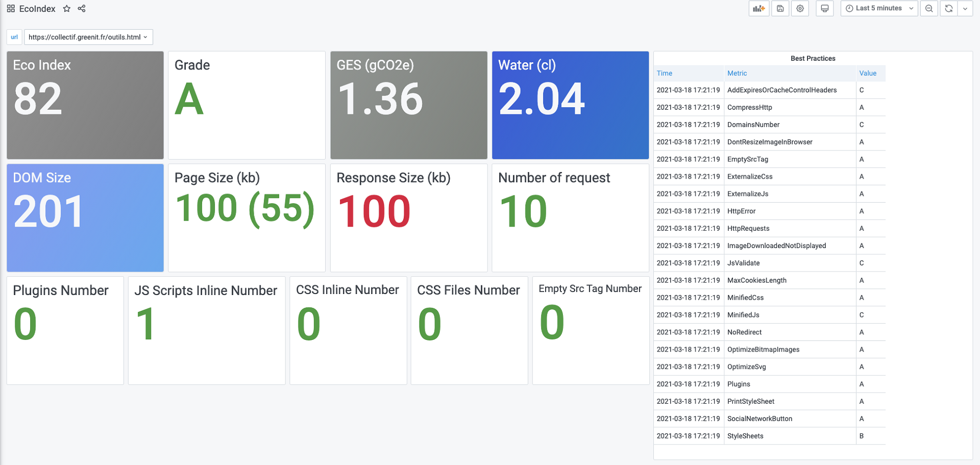Click the blue DOM Size stat panel
This screenshot has height=465, width=980.
(x=85, y=218)
